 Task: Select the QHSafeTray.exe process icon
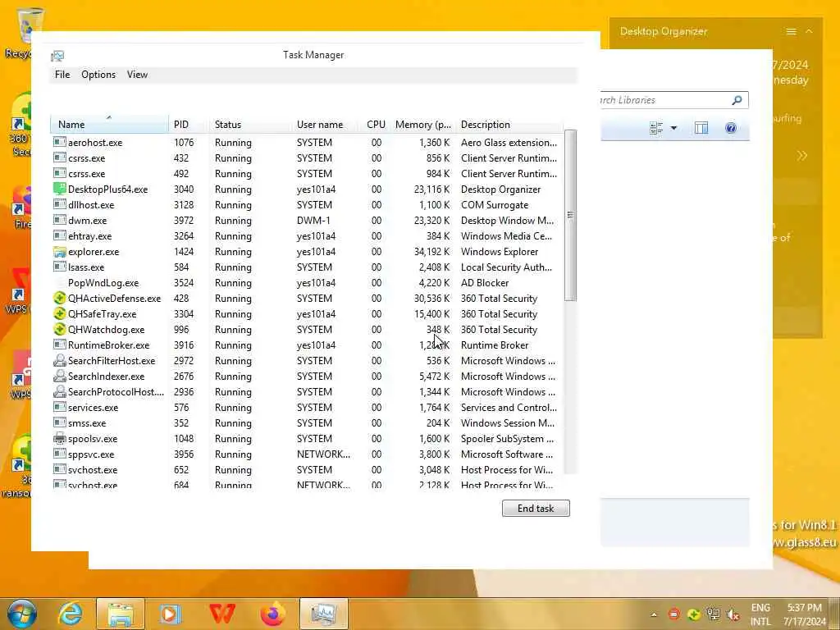[59, 313]
